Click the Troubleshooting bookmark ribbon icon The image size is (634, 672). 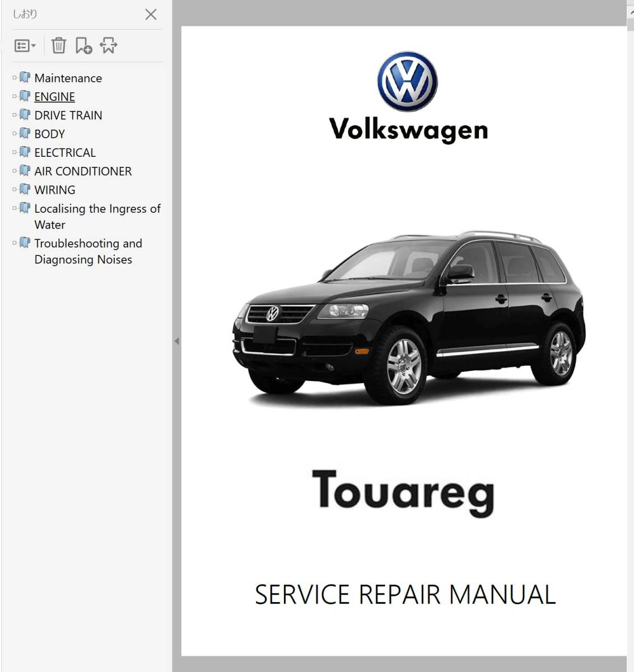tap(25, 242)
